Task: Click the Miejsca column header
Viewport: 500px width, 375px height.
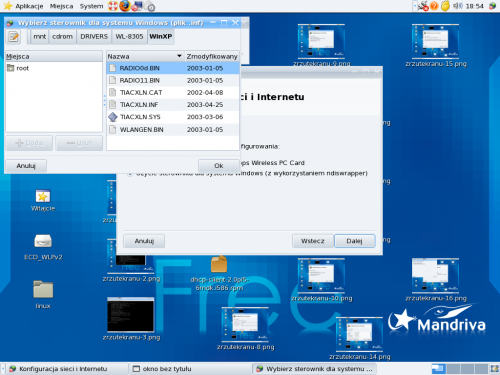Action: coord(54,56)
